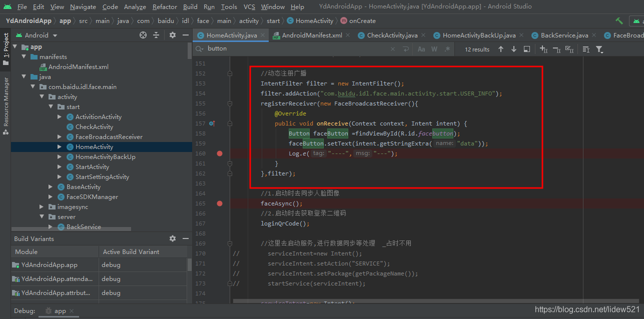Click the build hammer icon in the toolbar
The width and height of the screenshot is (644, 319).
pyautogui.click(x=619, y=21)
